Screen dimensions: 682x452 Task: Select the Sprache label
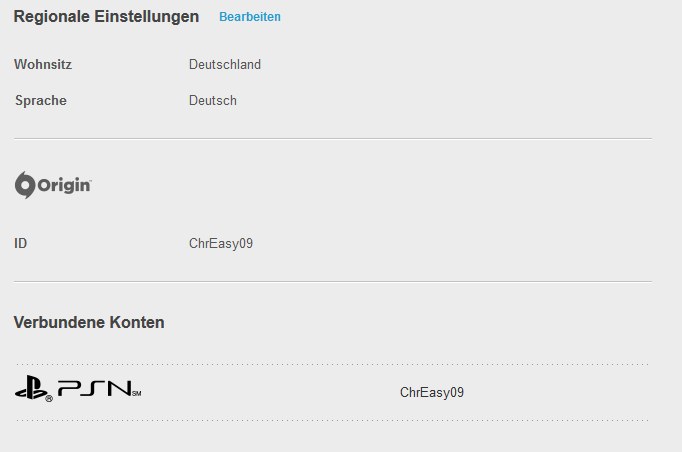click(41, 100)
